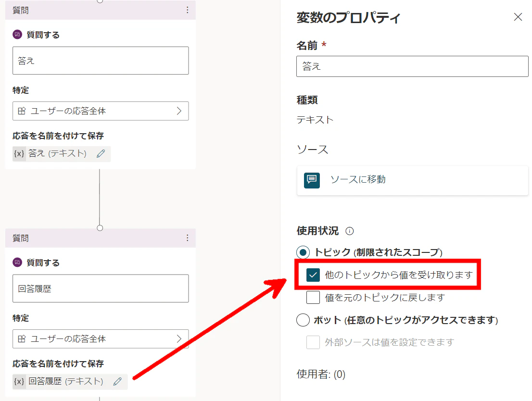532x401 pixels.
Task: Click the 使用者: (0) text
Action: (x=321, y=374)
